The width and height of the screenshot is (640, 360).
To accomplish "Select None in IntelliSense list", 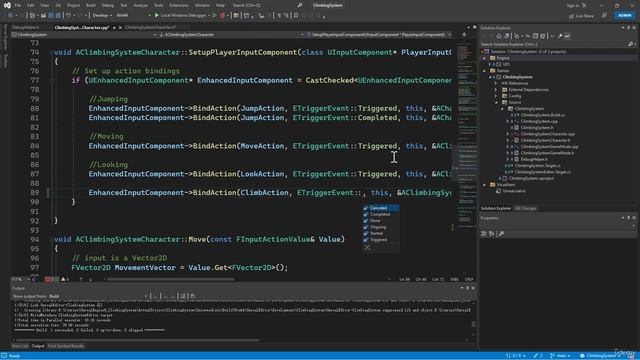I will pyautogui.click(x=380, y=220).
